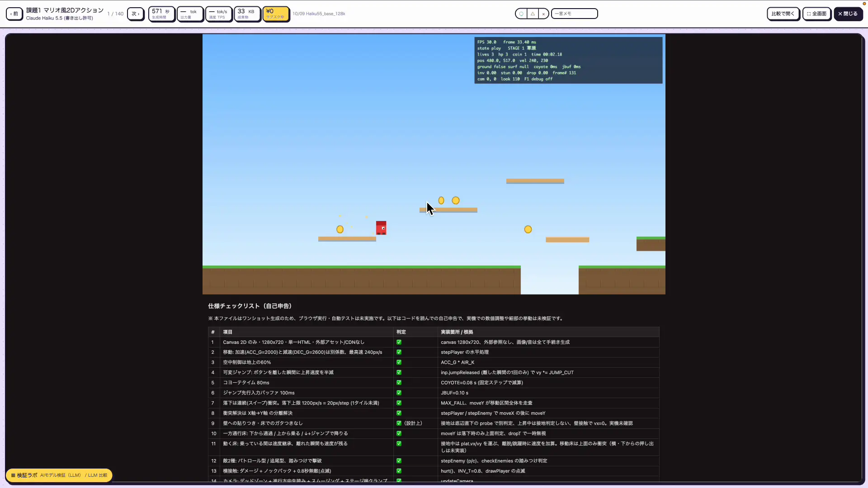Mark the result with the circle ○ rating
The image size is (868, 488).
[x=521, y=14]
